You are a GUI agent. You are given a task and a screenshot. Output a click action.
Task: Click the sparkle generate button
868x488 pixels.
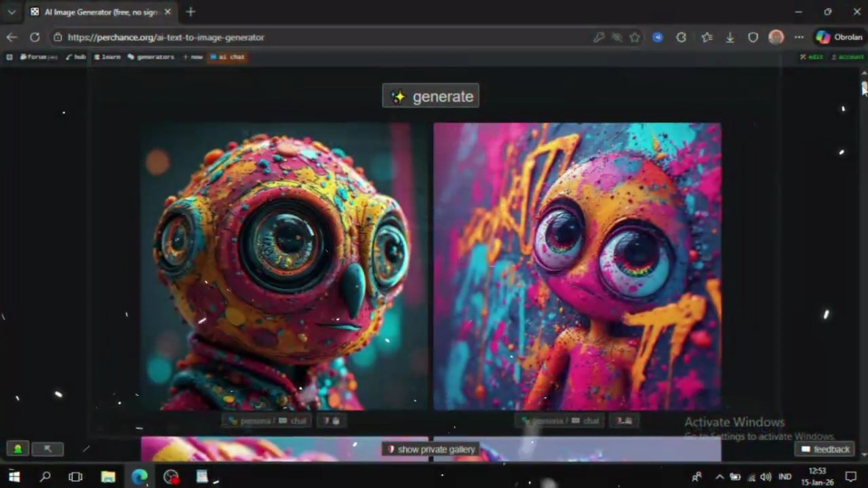[431, 96]
